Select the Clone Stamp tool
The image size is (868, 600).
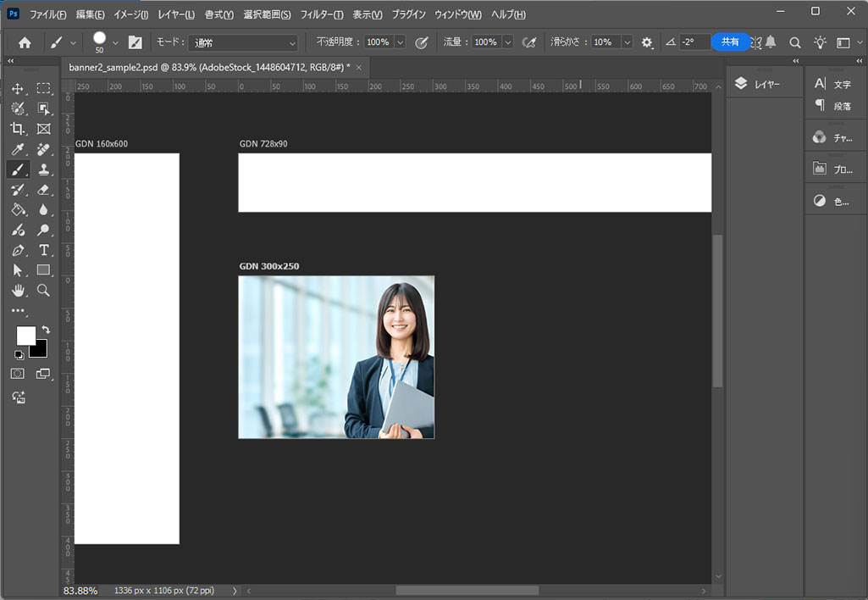[44, 169]
